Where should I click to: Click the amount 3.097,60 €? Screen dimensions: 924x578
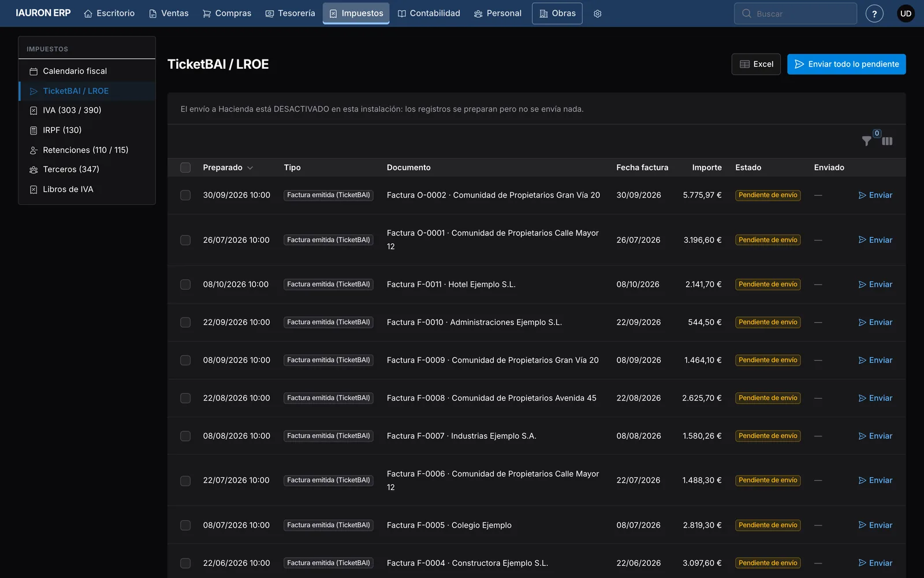(x=702, y=563)
